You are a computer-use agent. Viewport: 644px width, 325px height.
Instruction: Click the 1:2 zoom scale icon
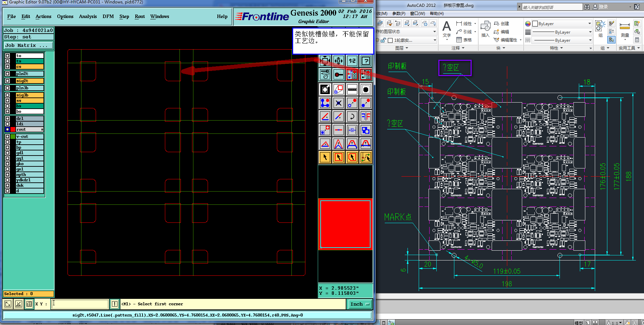pos(352,61)
